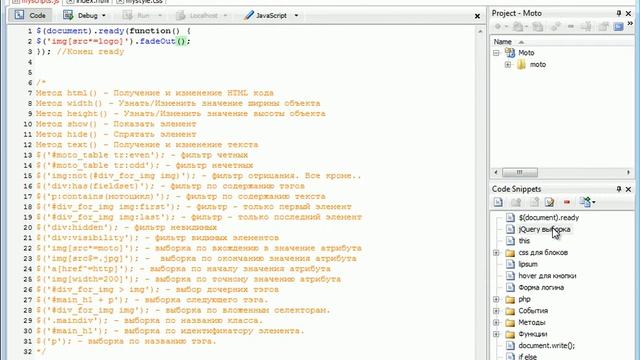Select the document.write(); snippet
Viewport: 640px width, 360px height.
tap(546, 346)
